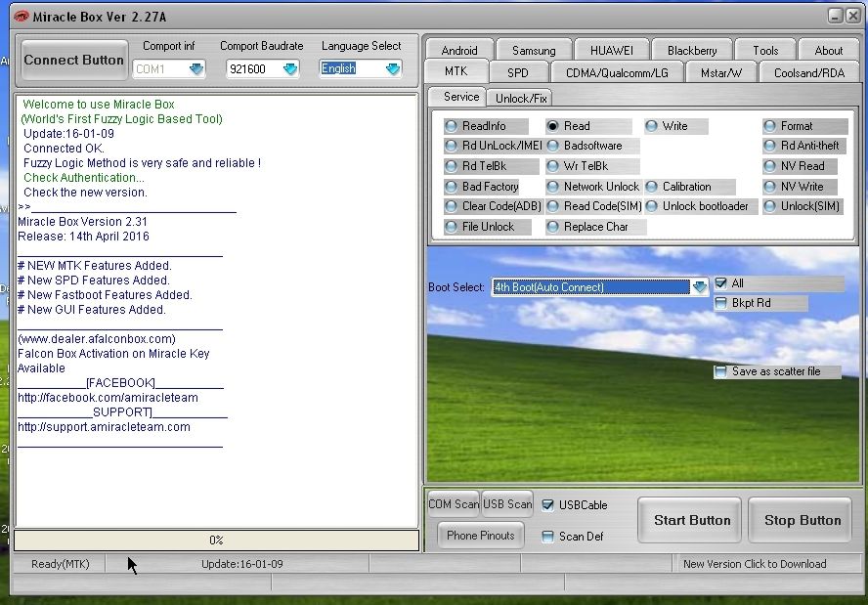The image size is (868, 605).
Task: Click the Start Button
Action: point(692,520)
